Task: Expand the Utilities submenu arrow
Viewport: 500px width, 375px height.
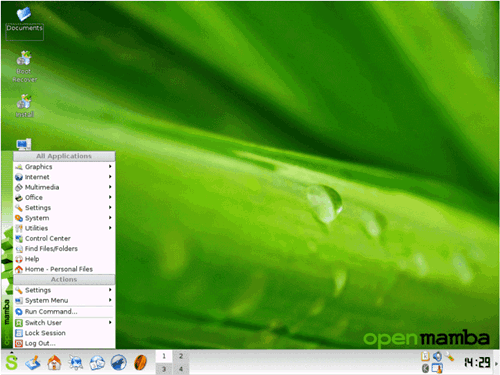Action: (110, 228)
